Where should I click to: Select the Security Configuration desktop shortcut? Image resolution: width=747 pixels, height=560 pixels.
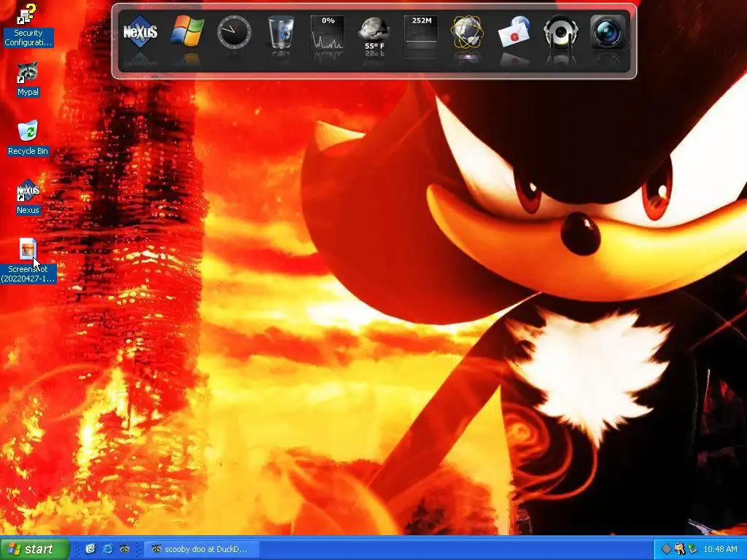click(28, 26)
